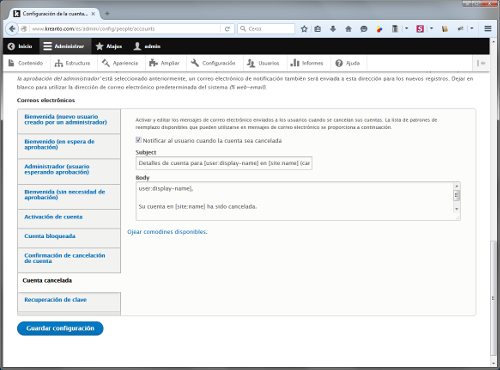
Task: Click the Contenido document icon
Action: pos(11,63)
